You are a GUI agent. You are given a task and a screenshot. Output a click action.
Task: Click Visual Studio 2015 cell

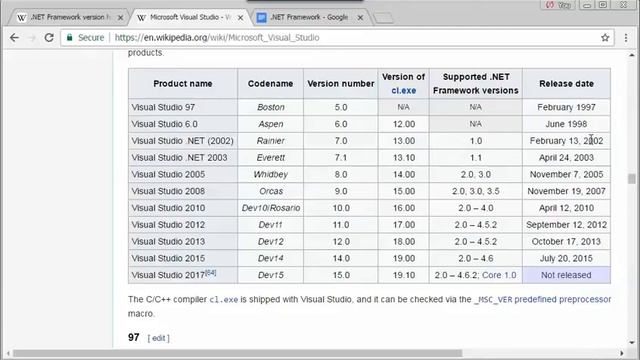[183, 258]
